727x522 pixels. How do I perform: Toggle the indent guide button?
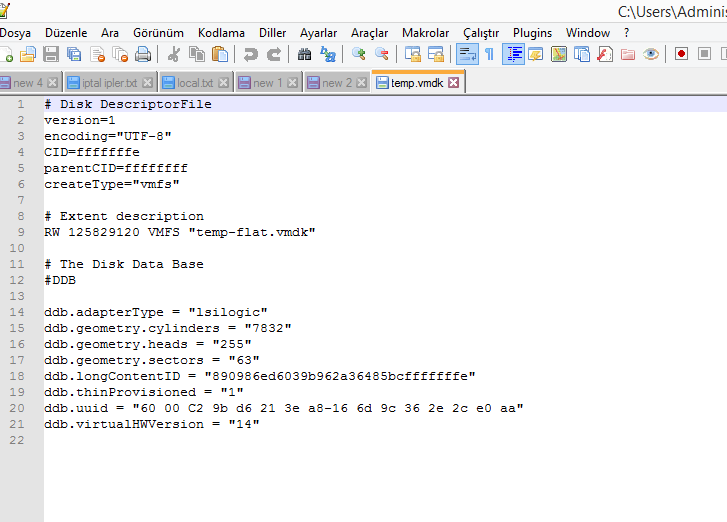[x=513, y=54]
